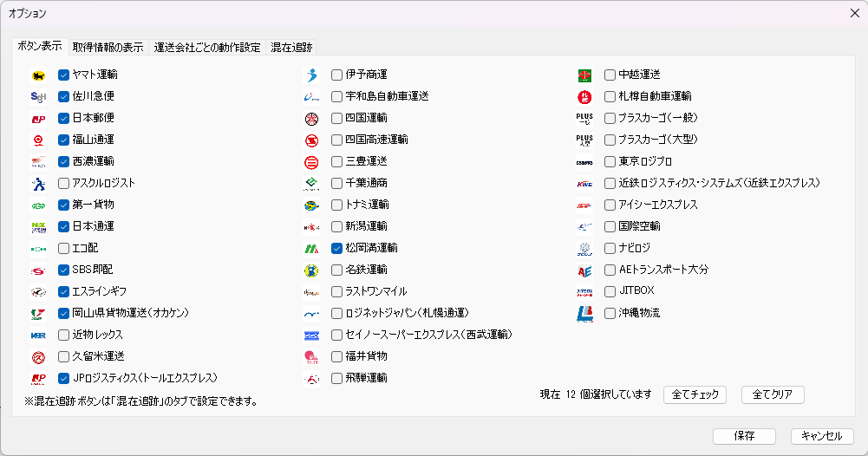Click the 日本通運 NX logo icon
Viewport: 868px width, 456px height.
38,227
